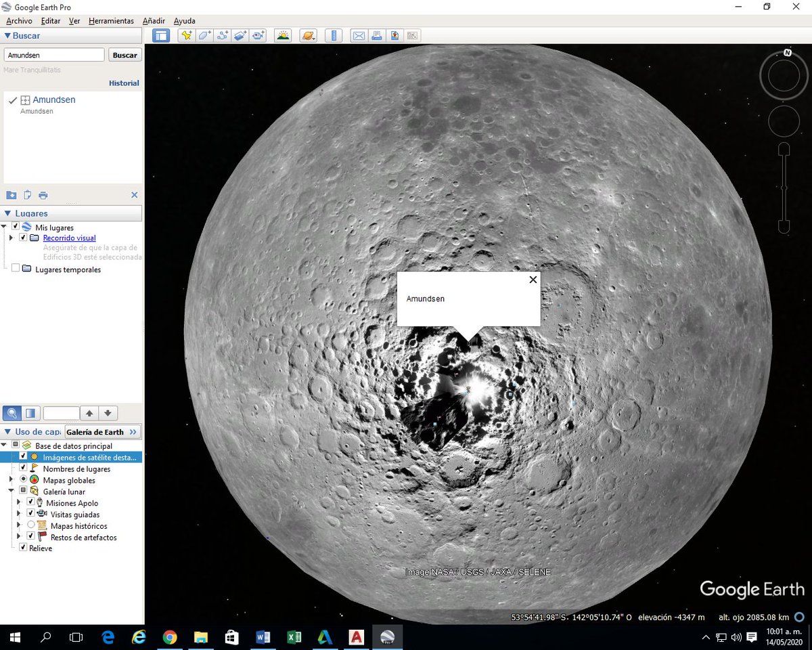Open planet switcher (Saturn icon) dropdown

tap(308, 36)
